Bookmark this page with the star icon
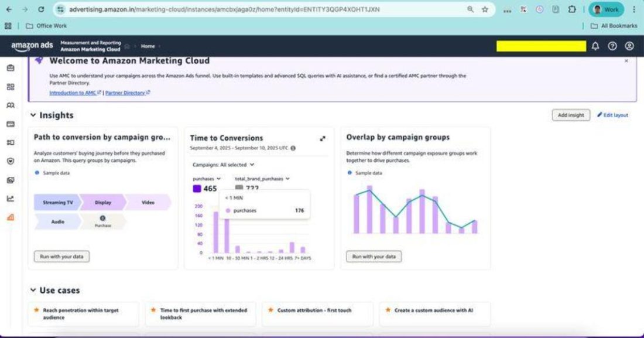This screenshot has height=338, width=644. coord(485,9)
